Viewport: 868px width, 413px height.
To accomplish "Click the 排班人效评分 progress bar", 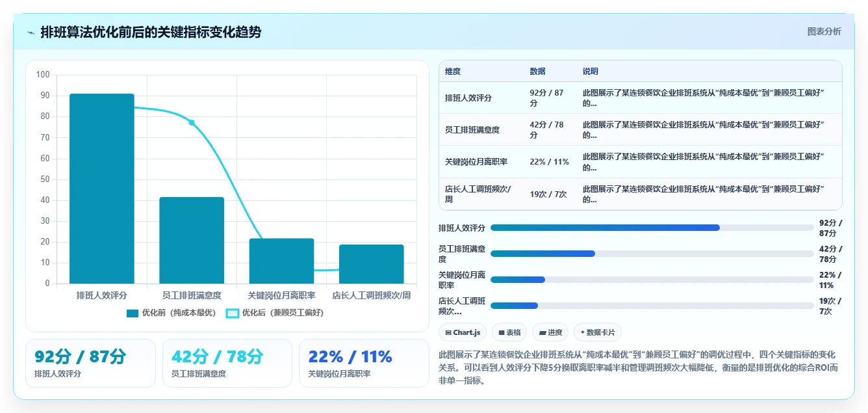I will click(652, 228).
